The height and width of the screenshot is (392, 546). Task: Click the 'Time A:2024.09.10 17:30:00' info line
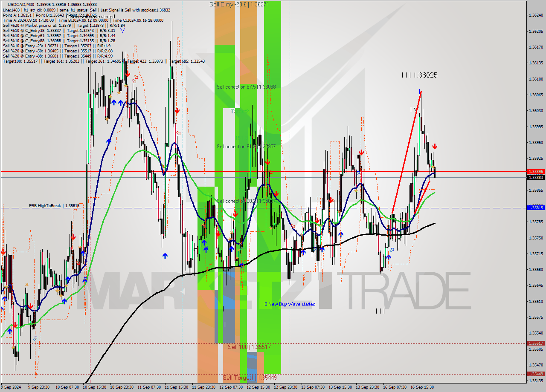tap(83, 20)
